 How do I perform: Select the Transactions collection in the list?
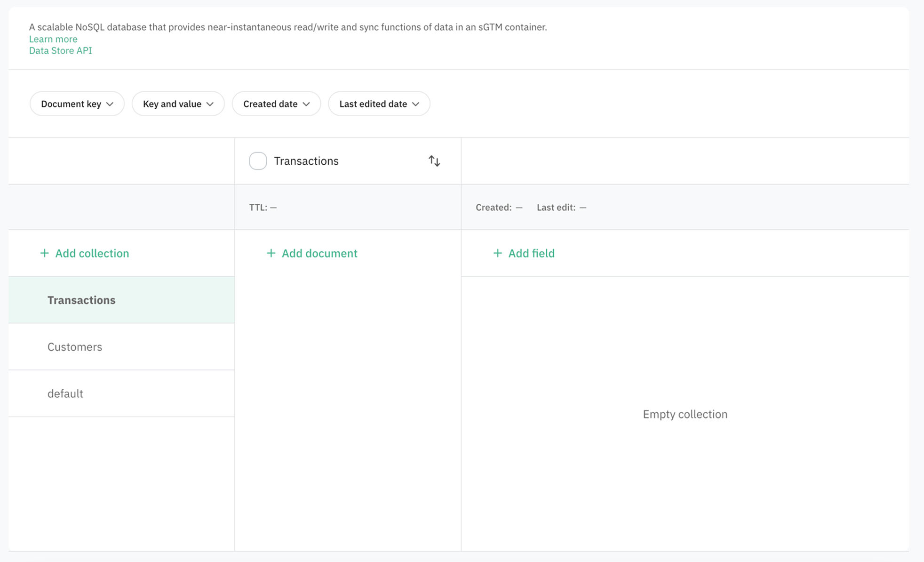pos(121,300)
